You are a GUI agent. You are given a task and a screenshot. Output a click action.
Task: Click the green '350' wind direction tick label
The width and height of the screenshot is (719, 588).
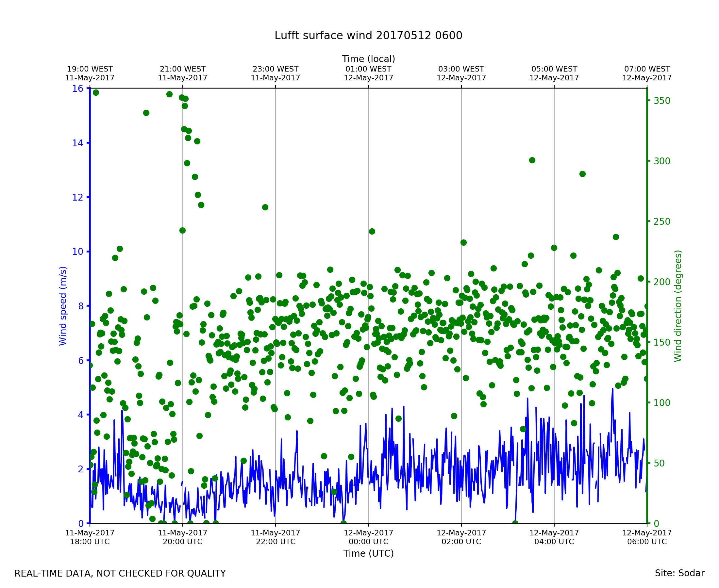tap(662, 101)
